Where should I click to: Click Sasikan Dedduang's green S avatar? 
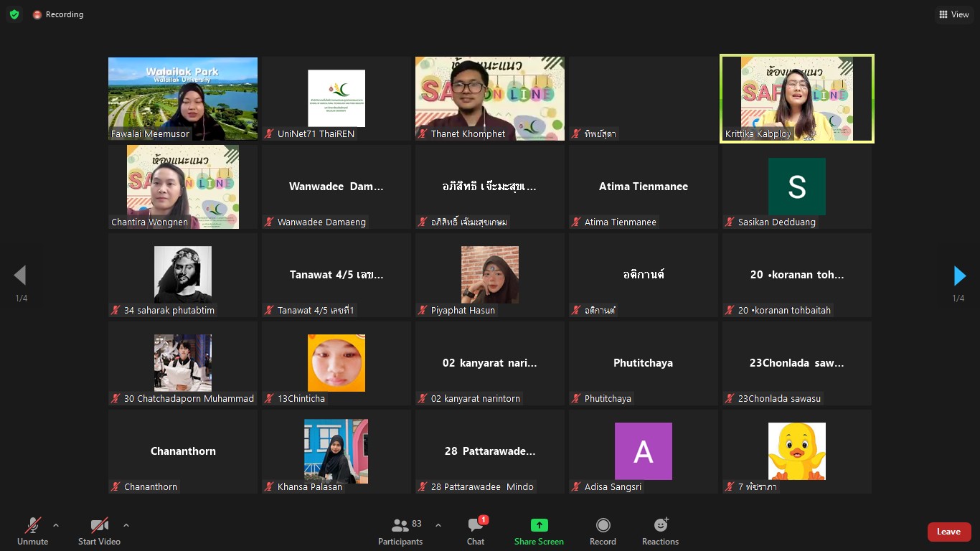click(796, 187)
